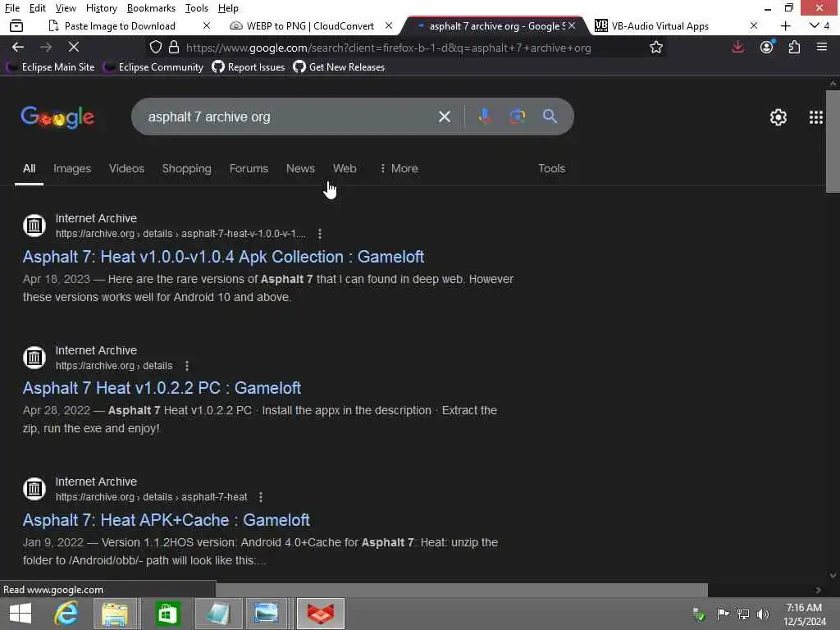Open the Google apps grid
Viewport: 840px width, 630px height.
click(x=815, y=117)
